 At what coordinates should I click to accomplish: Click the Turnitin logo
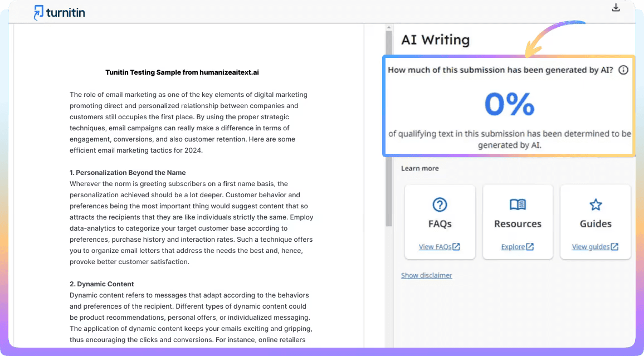59,12
